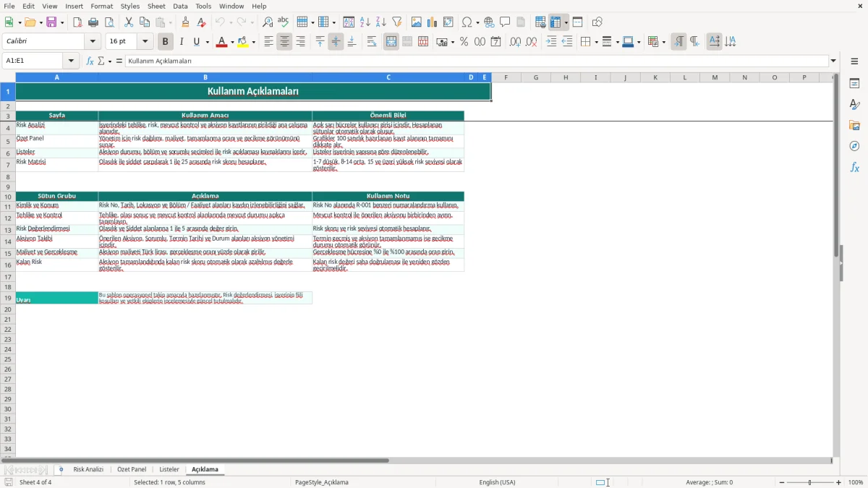Image resolution: width=868 pixels, height=488 pixels.
Task: Format the cell as percent
Action: click(x=464, y=42)
